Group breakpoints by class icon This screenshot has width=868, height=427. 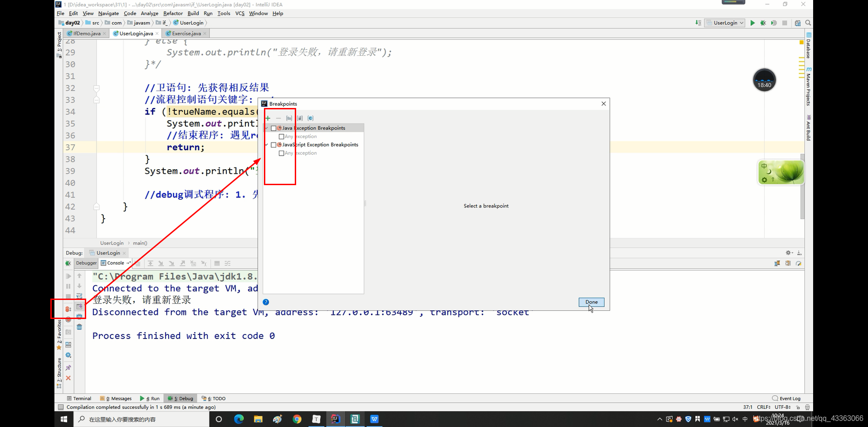311,118
